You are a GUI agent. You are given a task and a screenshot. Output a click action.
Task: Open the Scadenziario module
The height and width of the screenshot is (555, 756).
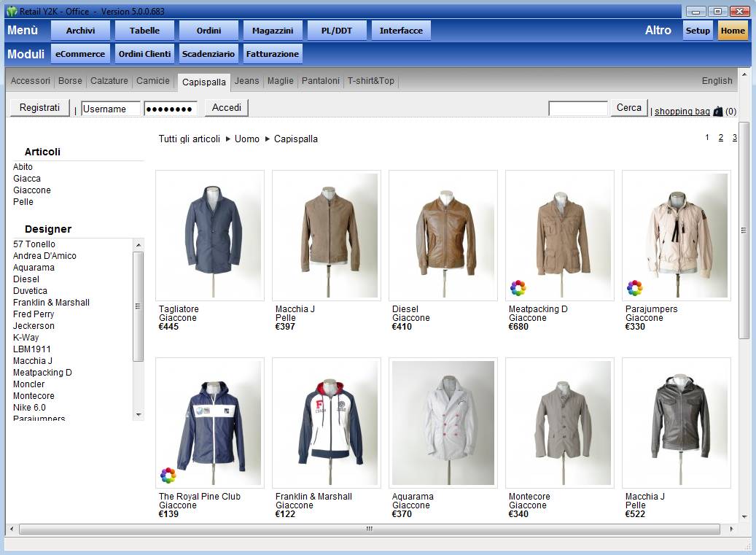(x=209, y=54)
